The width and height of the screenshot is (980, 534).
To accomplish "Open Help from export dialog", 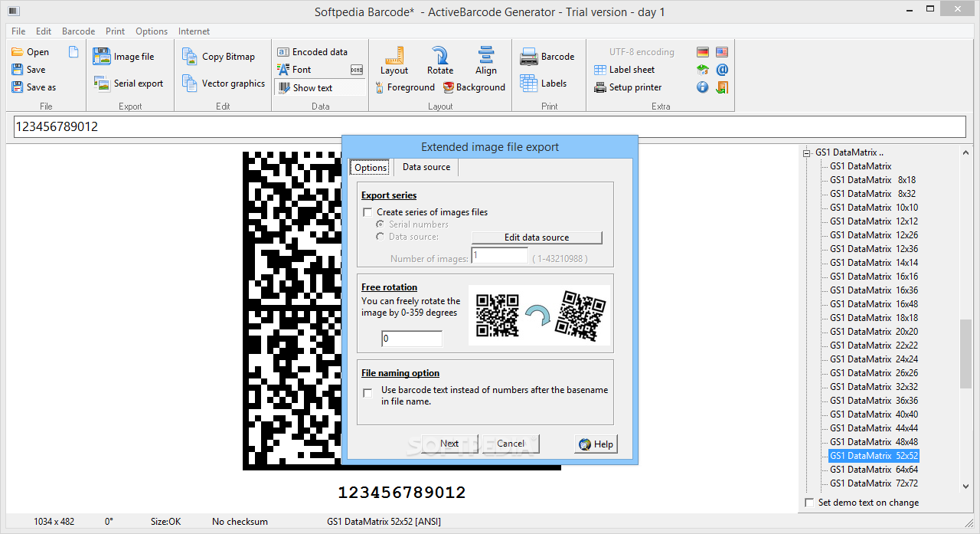I will [596, 444].
